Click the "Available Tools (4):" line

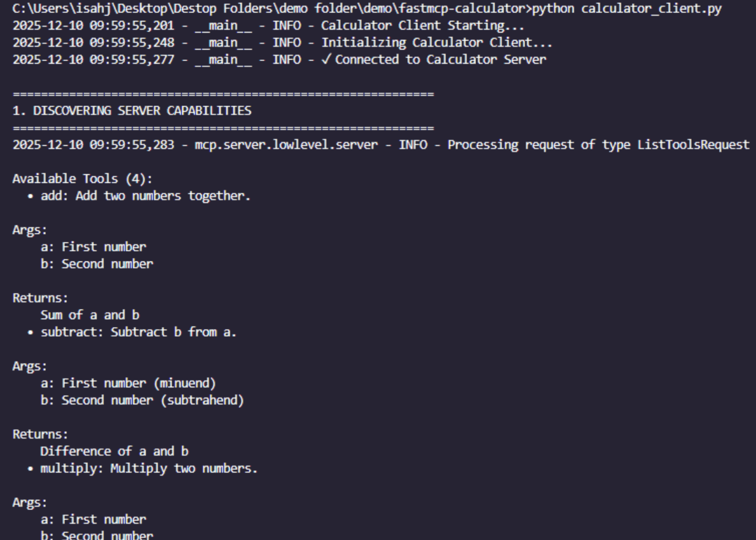tap(82, 179)
